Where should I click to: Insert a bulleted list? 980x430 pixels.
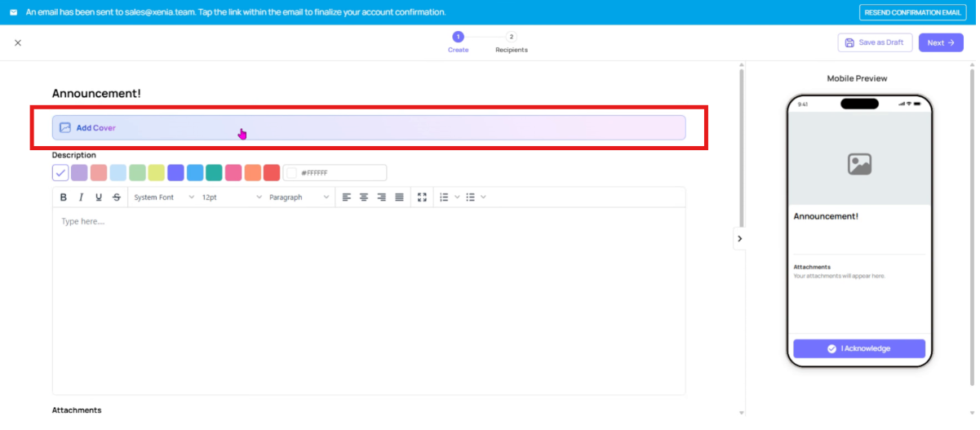coord(470,197)
